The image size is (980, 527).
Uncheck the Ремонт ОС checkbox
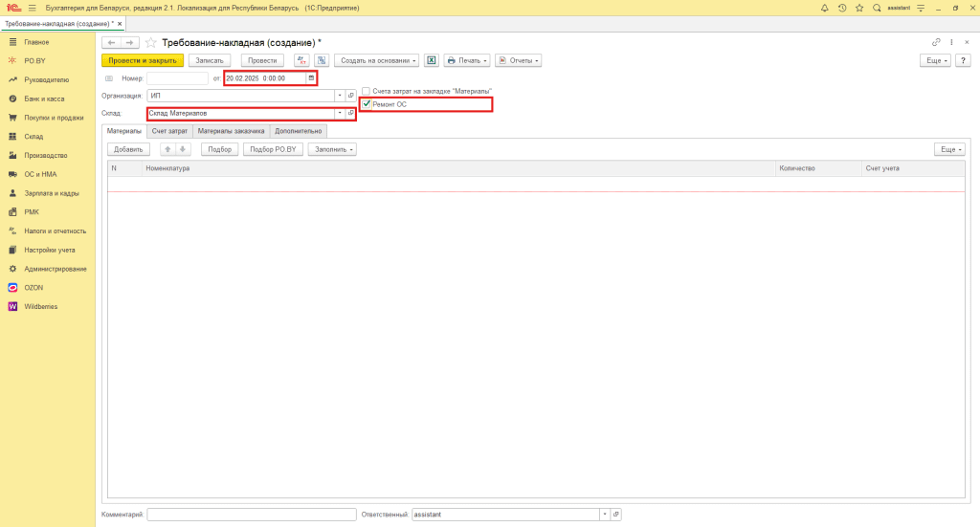367,104
